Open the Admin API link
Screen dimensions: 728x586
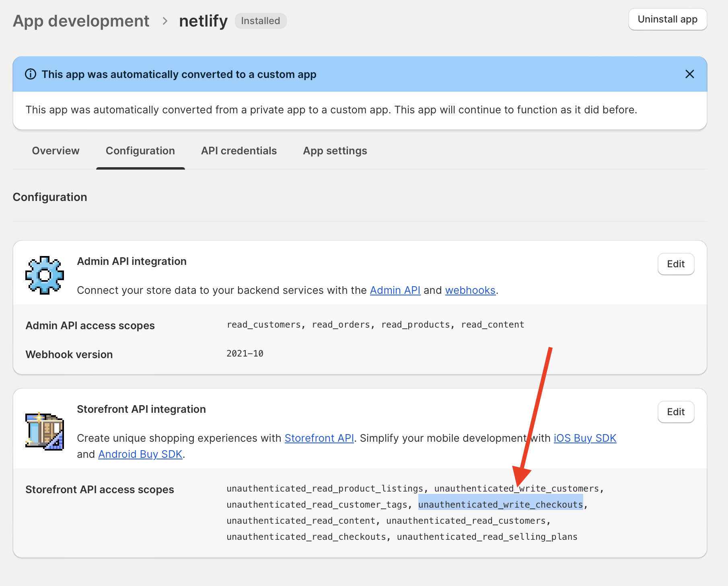coord(395,290)
